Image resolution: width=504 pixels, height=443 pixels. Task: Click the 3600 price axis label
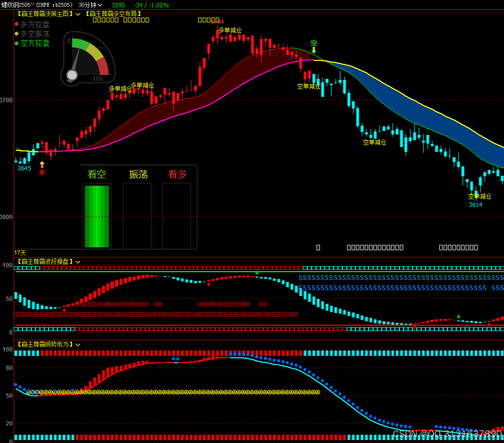tap(6, 217)
